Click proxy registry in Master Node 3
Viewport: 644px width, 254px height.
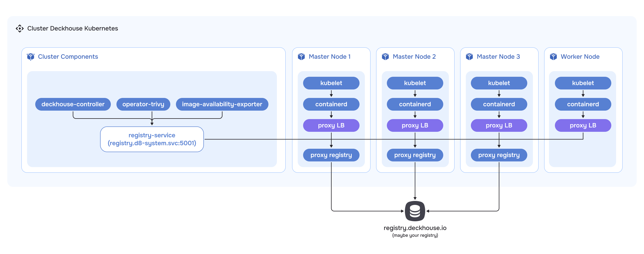(499, 155)
